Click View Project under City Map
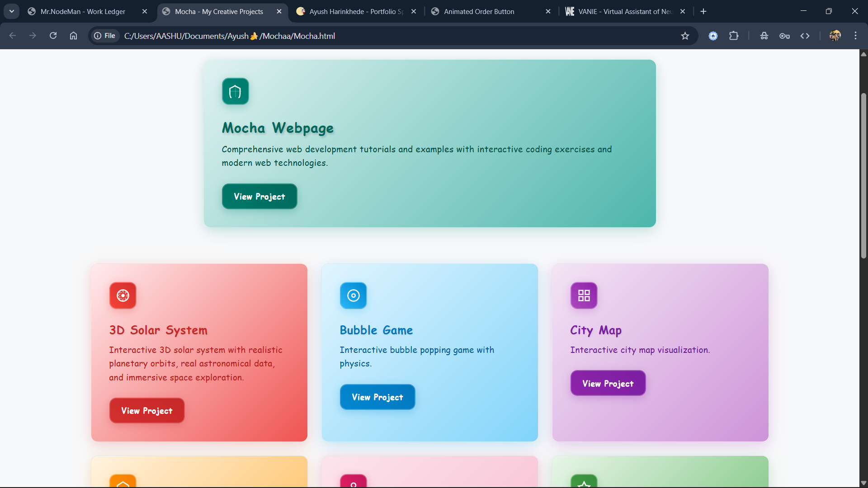 (608, 384)
